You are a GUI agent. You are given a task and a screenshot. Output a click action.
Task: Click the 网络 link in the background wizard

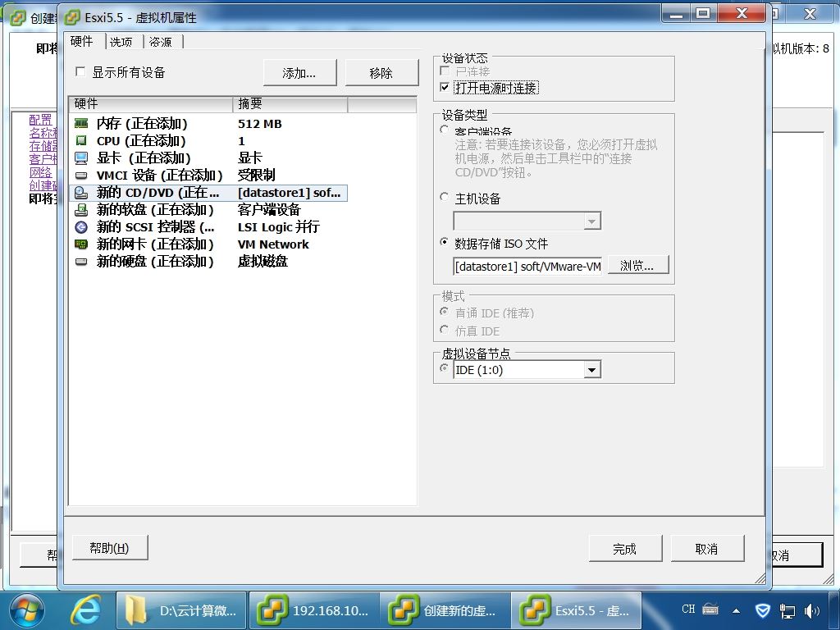(41, 172)
